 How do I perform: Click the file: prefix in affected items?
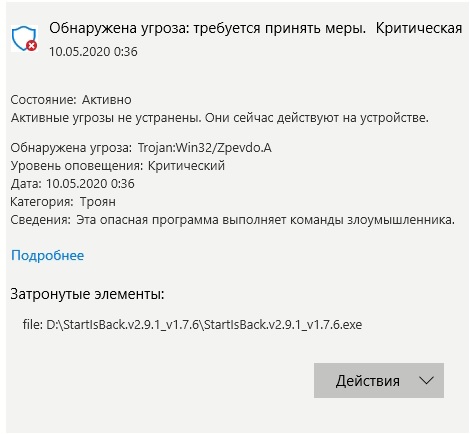click(33, 324)
